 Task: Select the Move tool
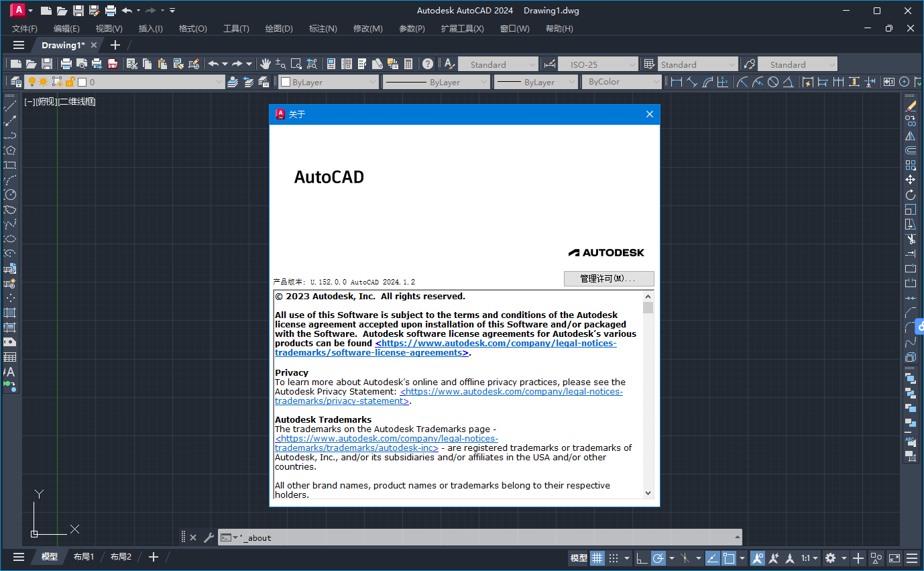click(910, 179)
